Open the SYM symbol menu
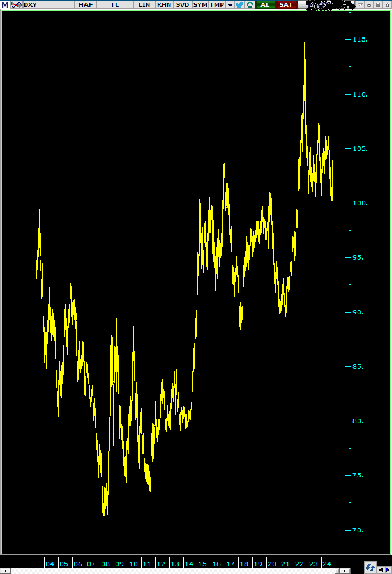 200,4
